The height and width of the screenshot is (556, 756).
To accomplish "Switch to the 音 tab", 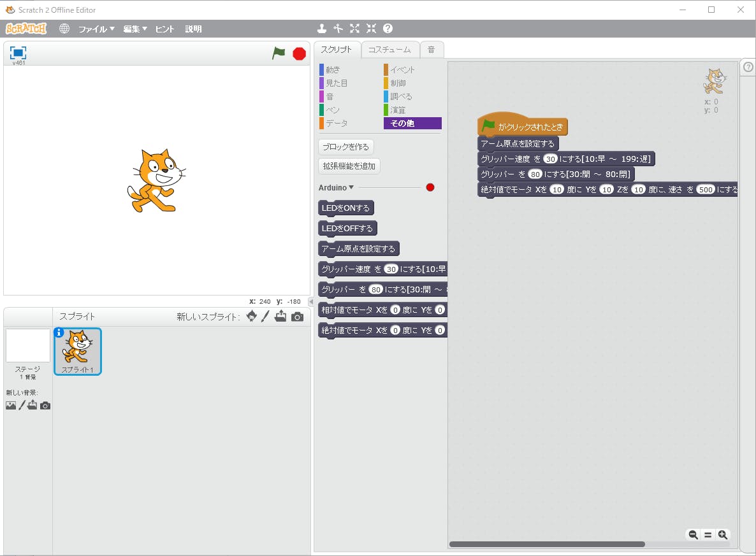I will point(432,50).
